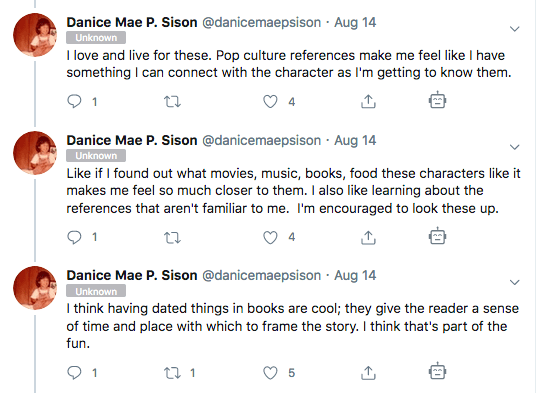This screenshot has height=393, width=536.
Task: Like the 'dated things in books' tweet
Action: pyautogui.click(x=270, y=373)
